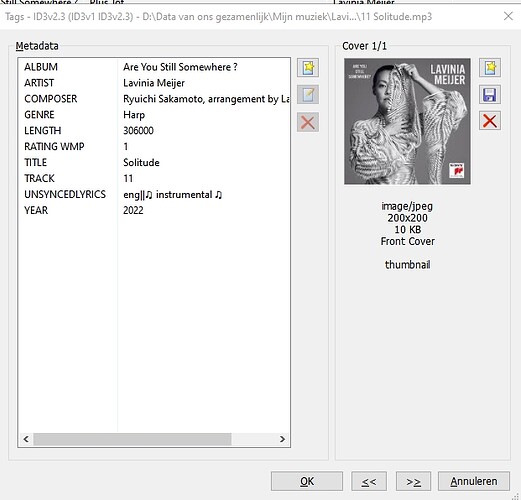Select the COMPOSER field row
521x500 pixels.
pyautogui.click(x=154, y=99)
